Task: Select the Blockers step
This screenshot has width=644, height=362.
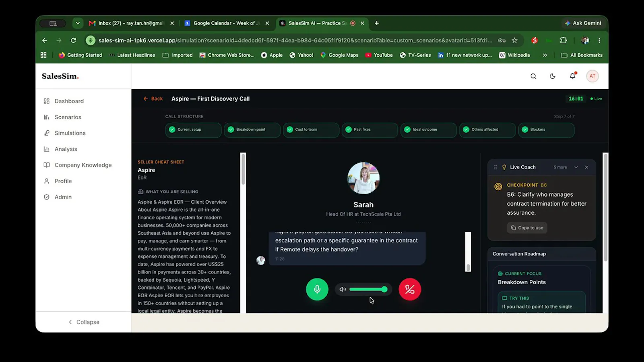Action: click(546, 130)
